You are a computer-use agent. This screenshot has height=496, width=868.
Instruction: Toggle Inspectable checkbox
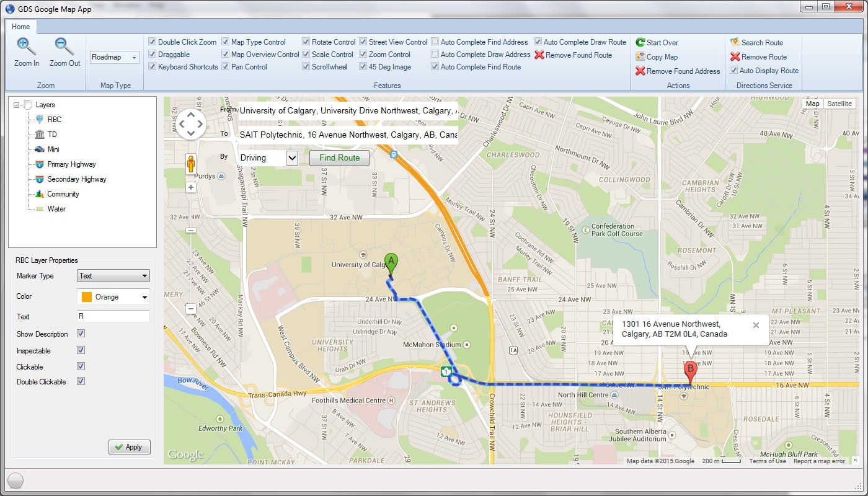click(81, 350)
